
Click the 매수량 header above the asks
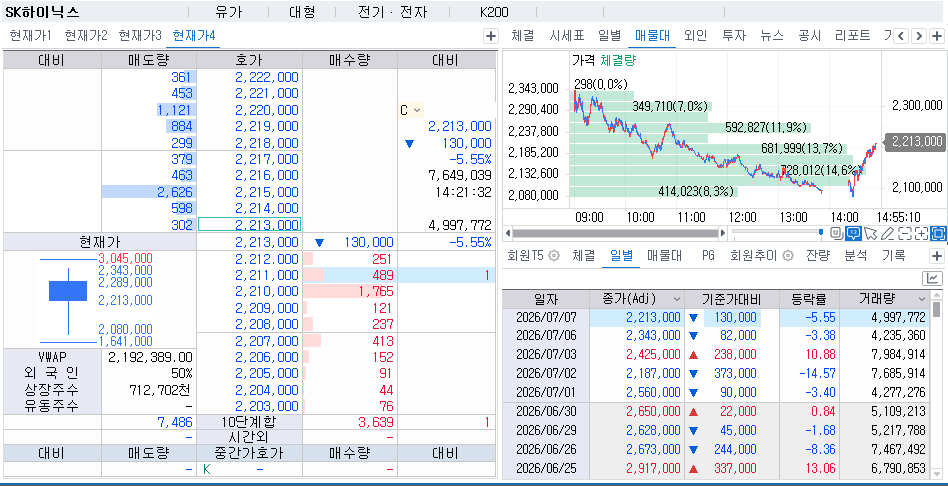[x=349, y=60]
